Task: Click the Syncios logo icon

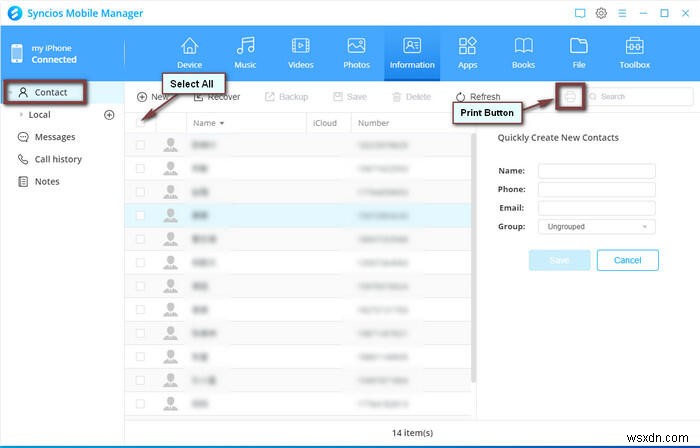Action: [x=15, y=13]
